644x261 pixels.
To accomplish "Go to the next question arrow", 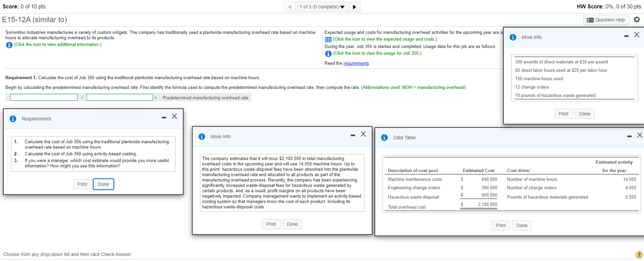I will (354, 7).
